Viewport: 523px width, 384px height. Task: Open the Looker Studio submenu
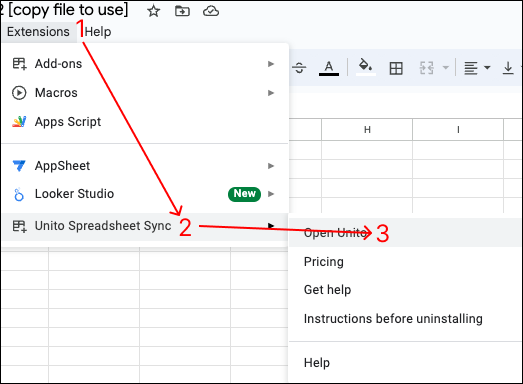tap(145, 194)
